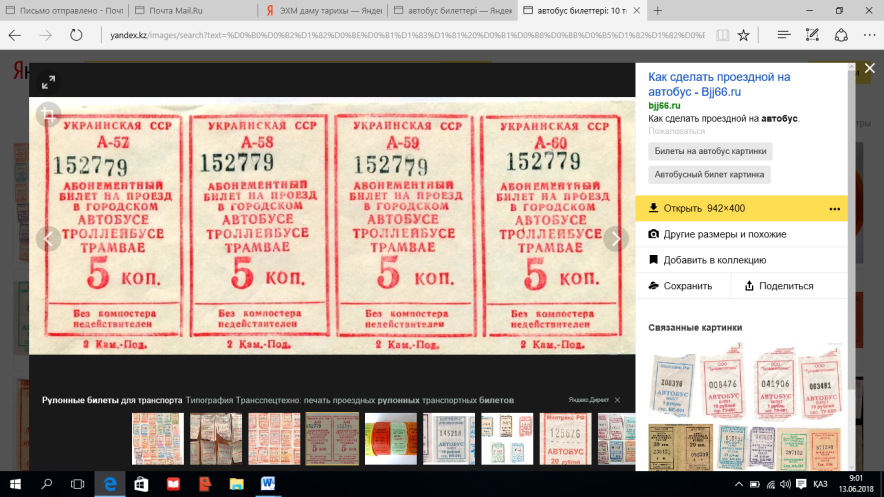Screen dimensions: 884x497
Task: Click the volume speaker tray icon
Action: (785, 484)
